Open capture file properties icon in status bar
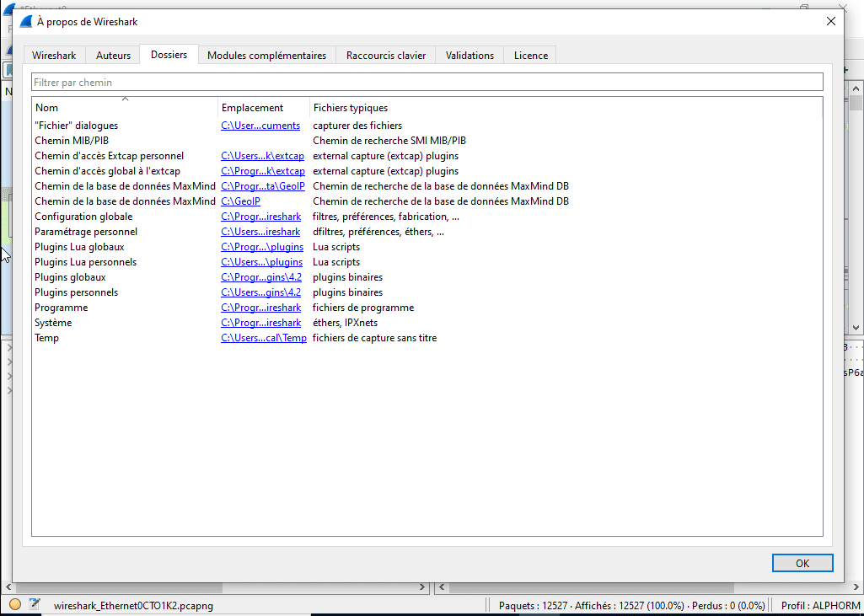The image size is (864, 616). tap(35, 604)
